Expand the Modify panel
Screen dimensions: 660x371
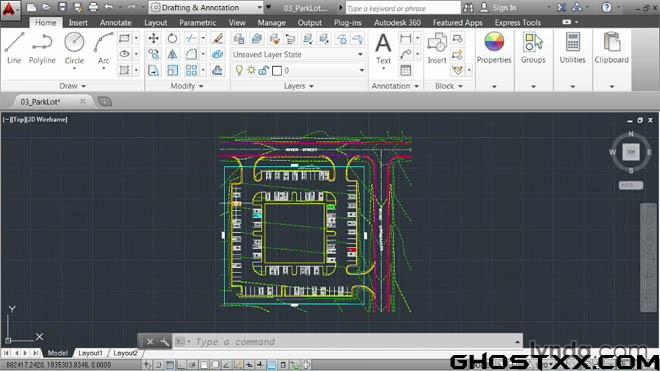coord(186,86)
